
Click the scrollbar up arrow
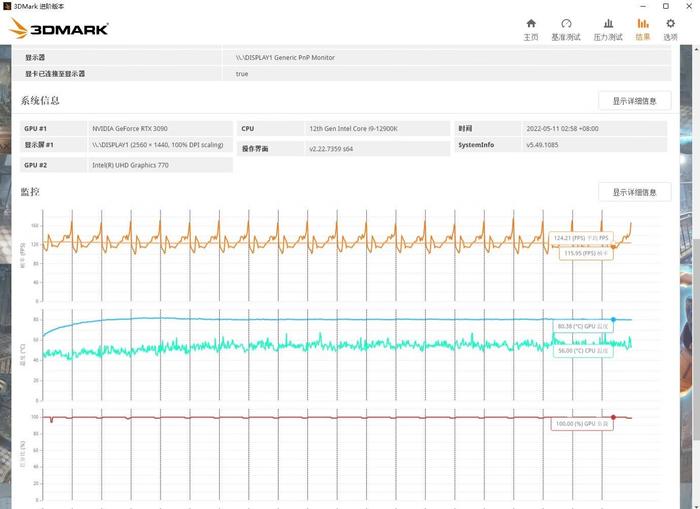pos(696,49)
